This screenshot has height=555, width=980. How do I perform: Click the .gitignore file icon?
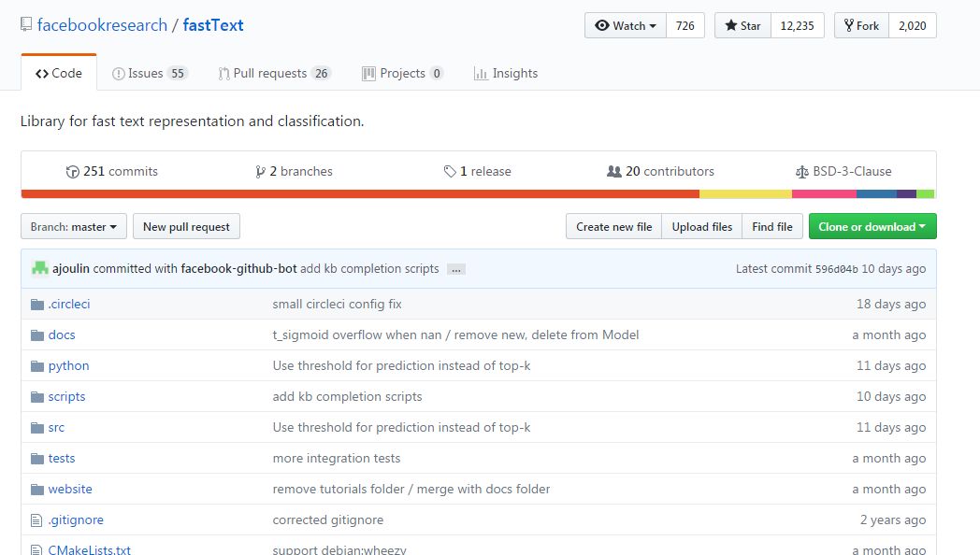coord(36,520)
